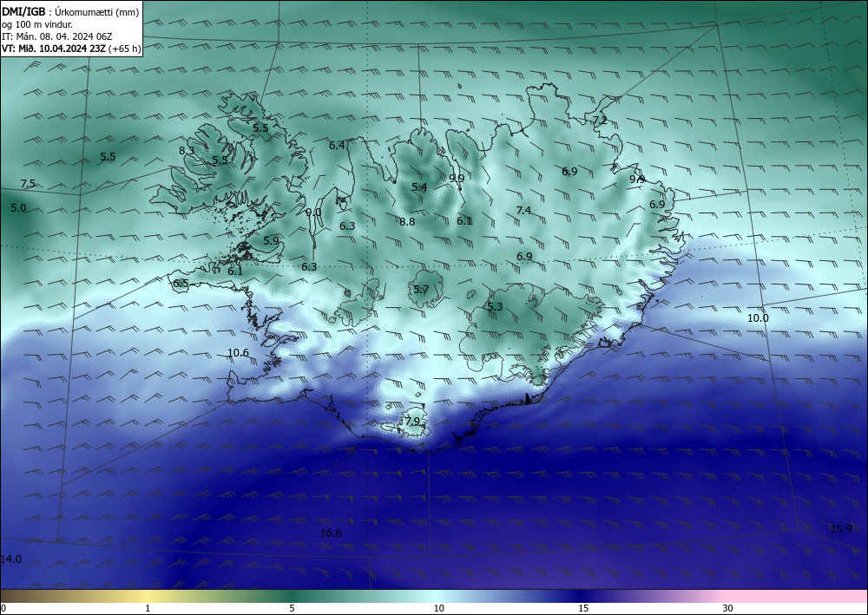Click the '5' label on the colour scale

292,608
